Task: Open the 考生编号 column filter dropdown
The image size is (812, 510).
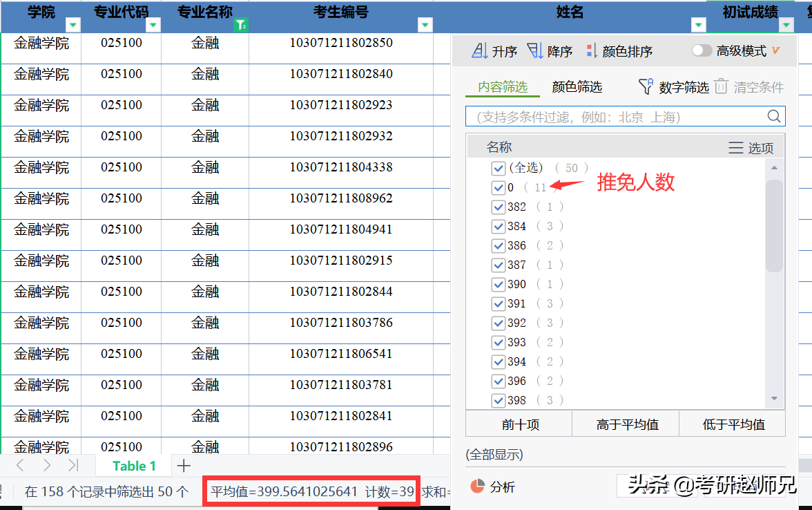Action: [x=425, y=24]
